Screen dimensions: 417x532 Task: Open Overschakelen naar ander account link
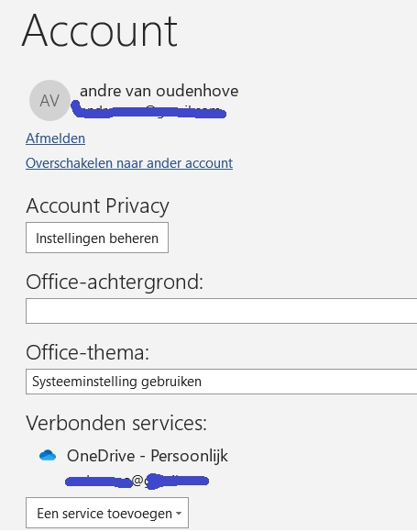[x=129, y=163]
